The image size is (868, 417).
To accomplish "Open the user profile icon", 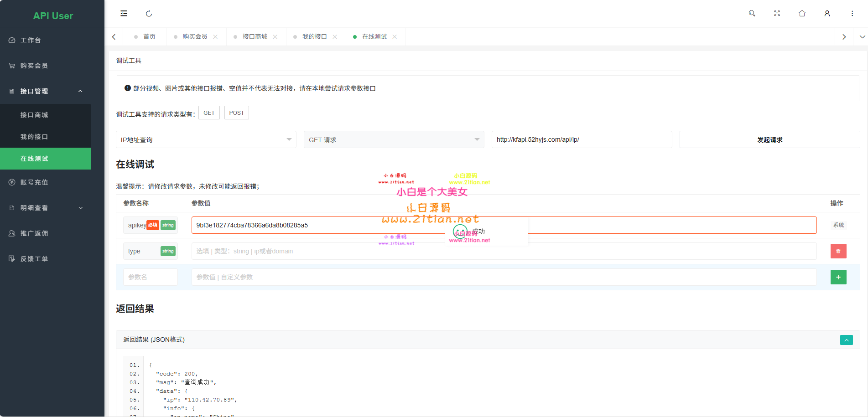I will click(x=827, y=14).
